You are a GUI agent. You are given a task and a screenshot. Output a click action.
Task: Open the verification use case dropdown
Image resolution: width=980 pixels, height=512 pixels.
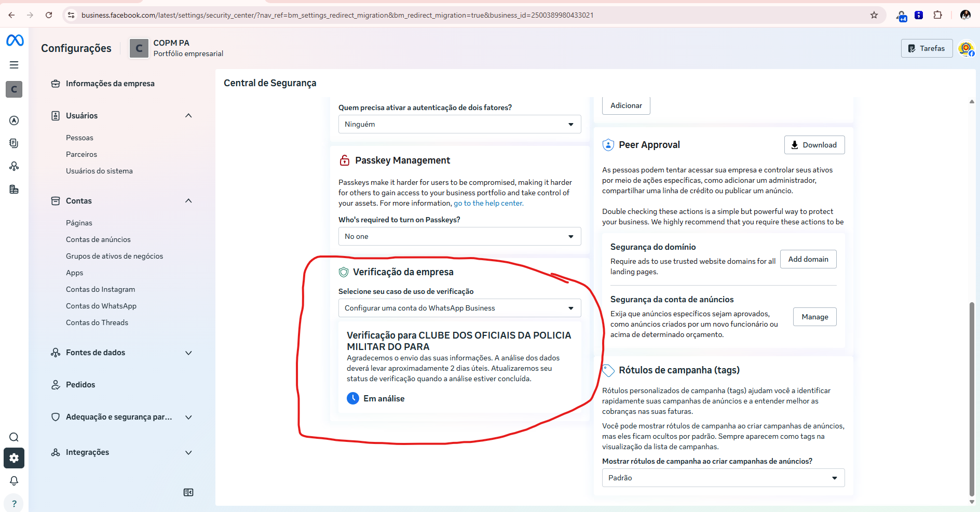coord(459,308)
